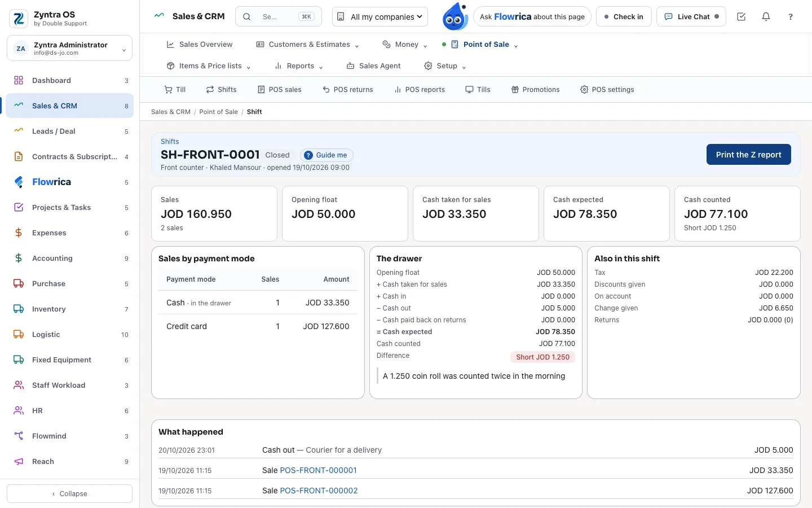Open the help question mark icon

point(791,17)
